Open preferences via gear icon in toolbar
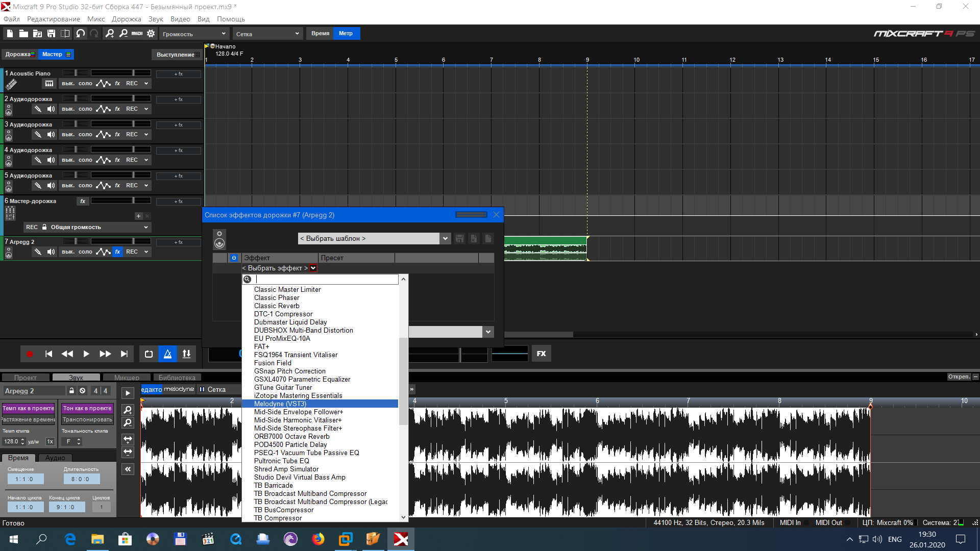980x551 pixels. (x=151, y=34)
